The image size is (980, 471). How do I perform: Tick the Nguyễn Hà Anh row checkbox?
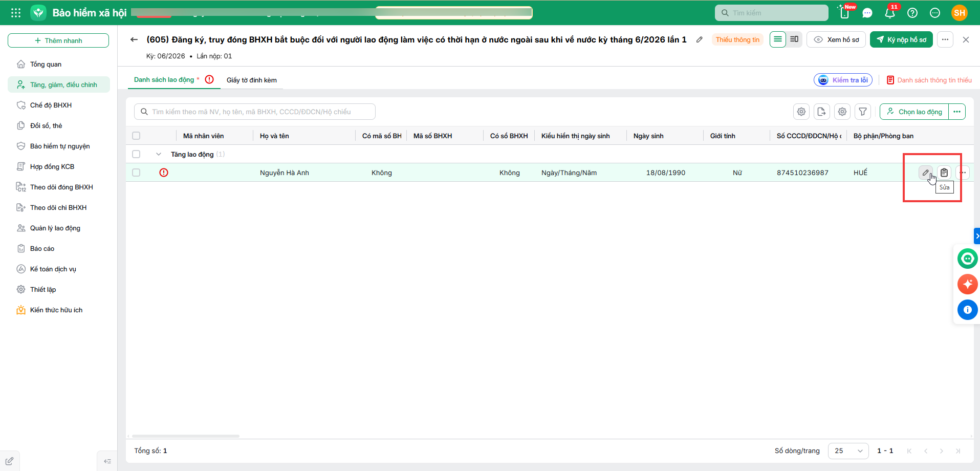pos(136,173)
